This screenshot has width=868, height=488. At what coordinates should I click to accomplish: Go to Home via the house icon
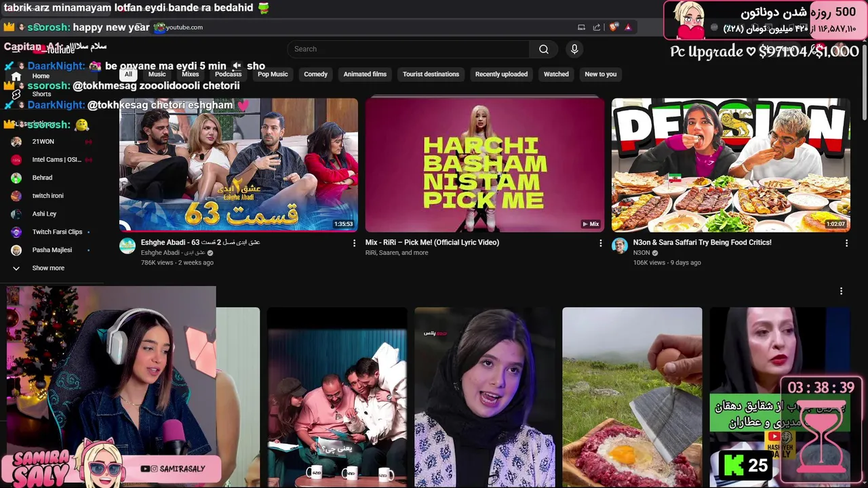pos(16,76)
